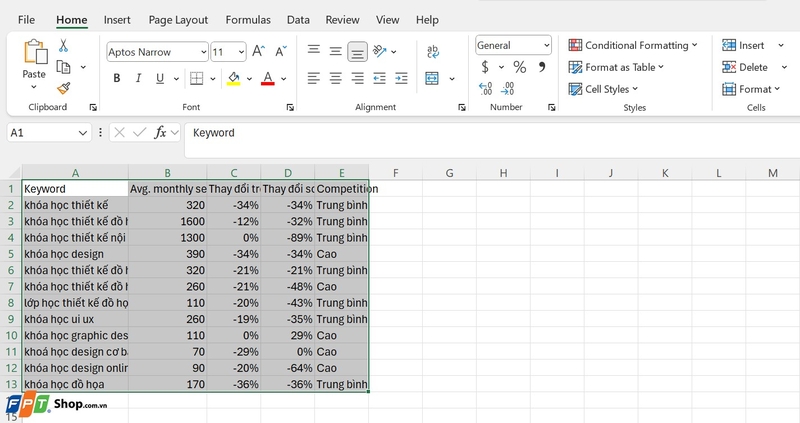Apply Borders icon to selection

[x=196, y=79]
